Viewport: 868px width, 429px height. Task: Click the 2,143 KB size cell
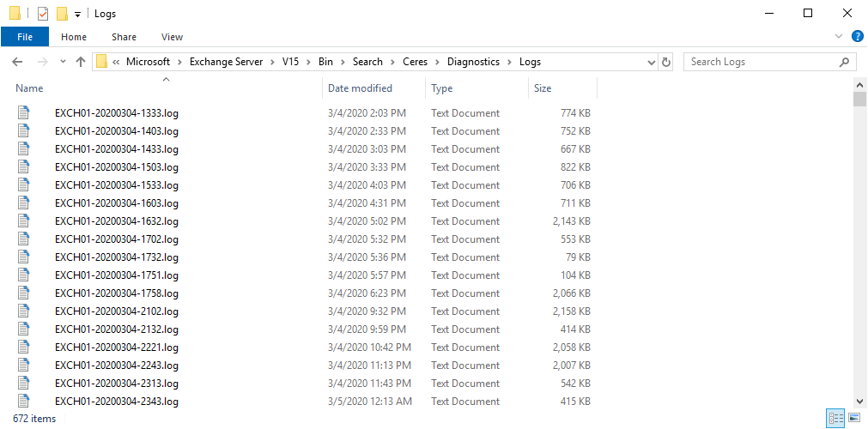point(571,221)
